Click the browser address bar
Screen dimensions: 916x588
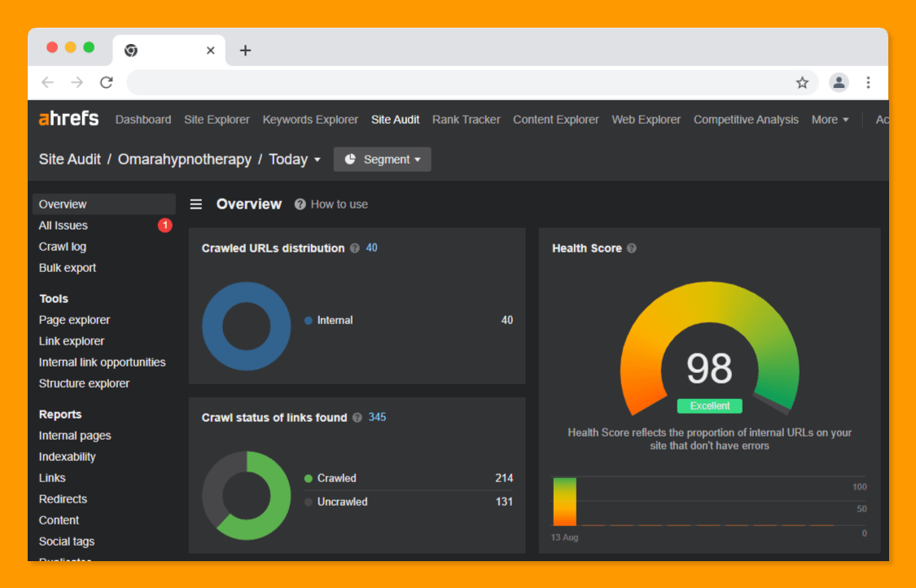(x=456, y=82)
